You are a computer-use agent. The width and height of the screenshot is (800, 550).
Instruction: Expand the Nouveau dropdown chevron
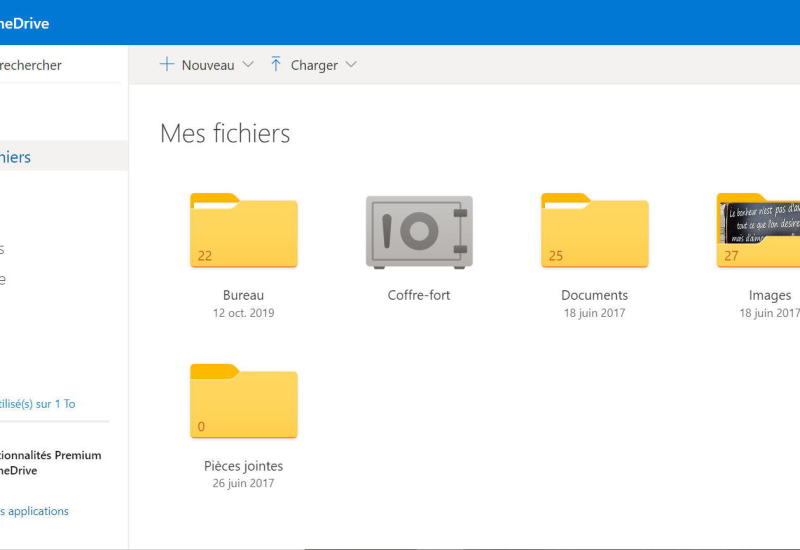pos(248,65)
